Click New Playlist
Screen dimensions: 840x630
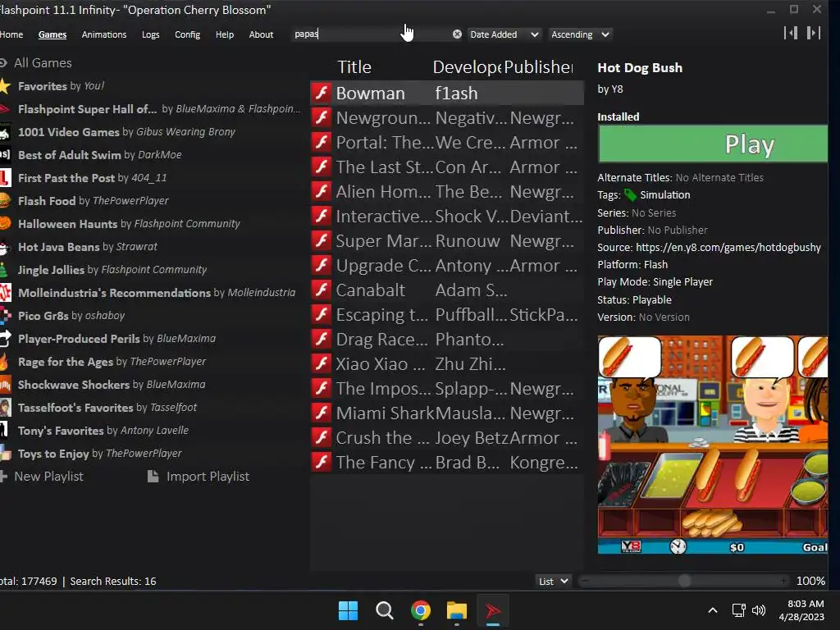point(43,476)
